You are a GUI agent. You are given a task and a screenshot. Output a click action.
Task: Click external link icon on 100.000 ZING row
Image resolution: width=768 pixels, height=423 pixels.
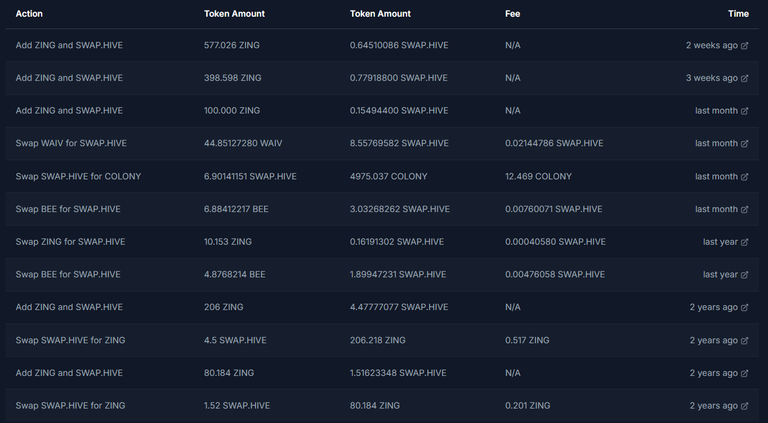744,111
